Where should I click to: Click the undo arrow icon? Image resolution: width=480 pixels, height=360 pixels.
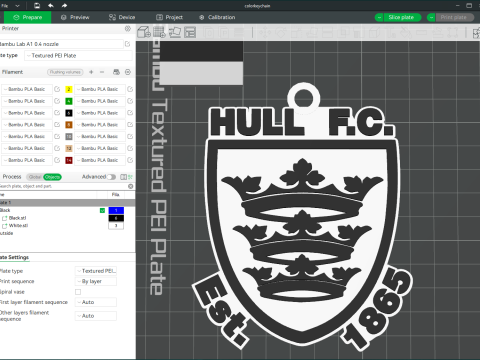tap(51, 5)
